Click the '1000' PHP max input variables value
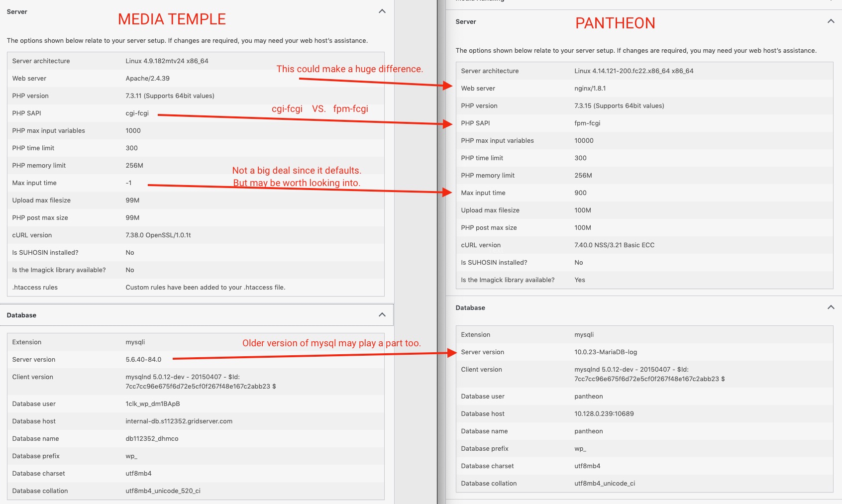Screen dimensions: 842x504 pyautogui.click(x=133, y=131)
